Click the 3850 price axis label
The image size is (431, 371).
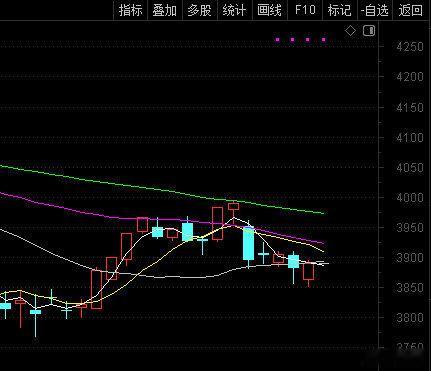click(410, 287)
